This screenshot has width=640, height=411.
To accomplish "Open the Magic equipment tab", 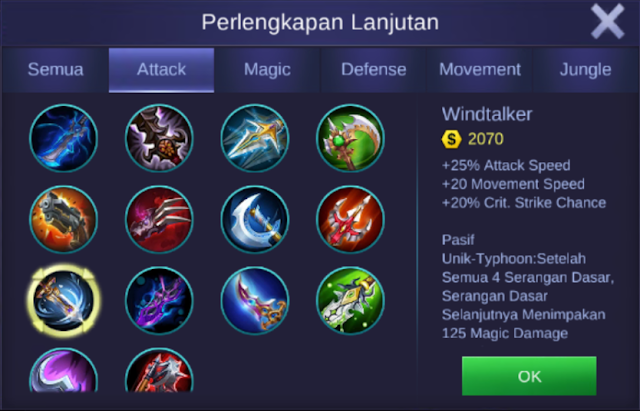I will point(267,70).
